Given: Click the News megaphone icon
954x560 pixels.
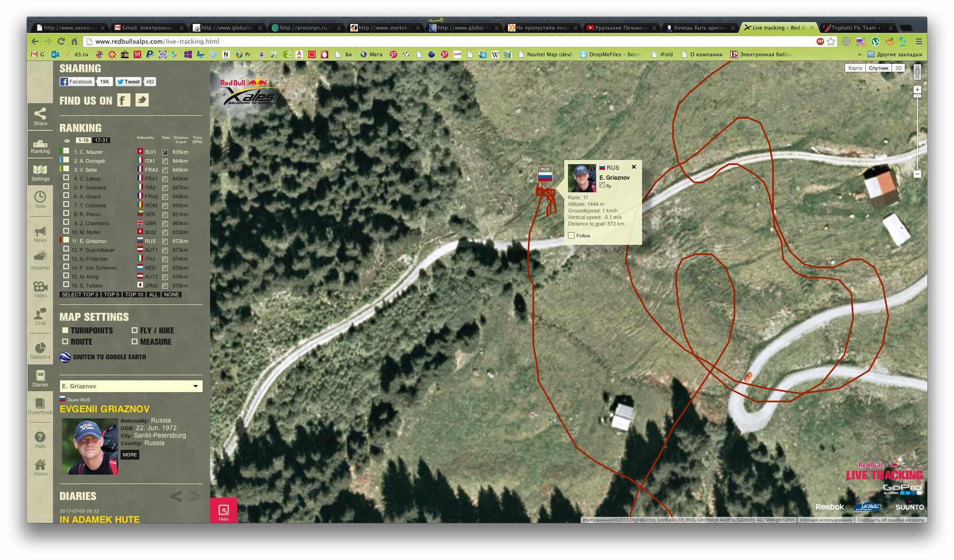Looking at the screenshot, I should pos(40,234).
